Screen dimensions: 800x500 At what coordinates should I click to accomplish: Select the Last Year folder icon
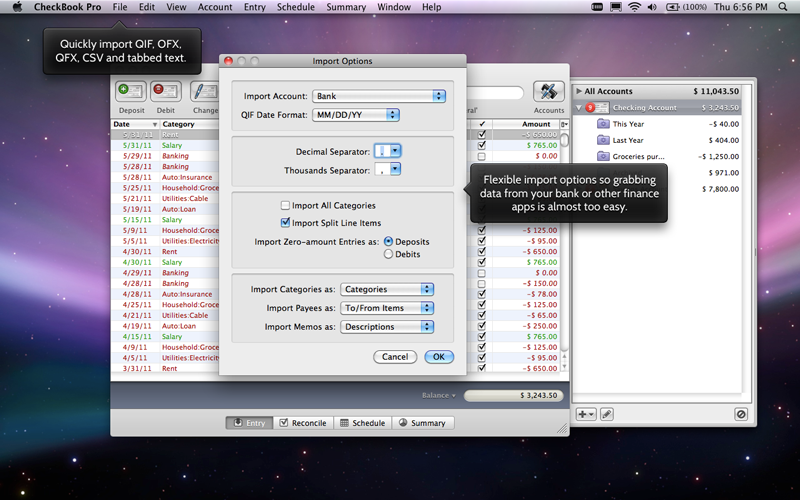tap(603, 140)
